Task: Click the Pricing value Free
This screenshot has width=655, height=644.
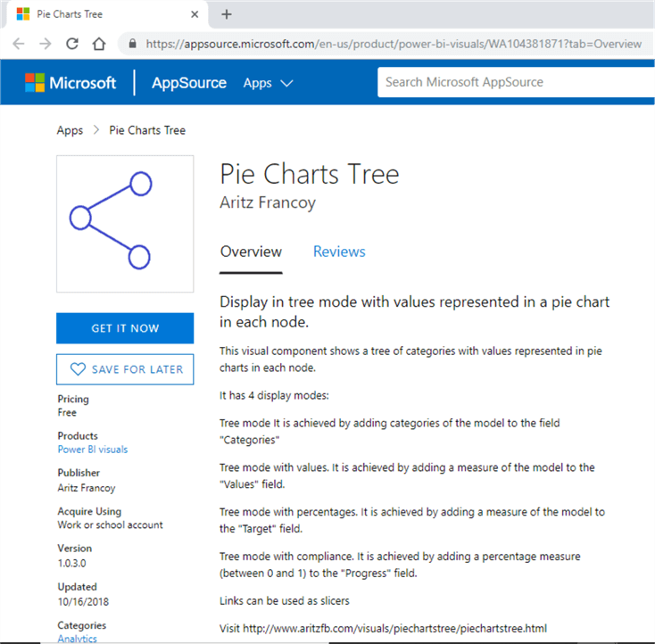Action: pos(67,413)
